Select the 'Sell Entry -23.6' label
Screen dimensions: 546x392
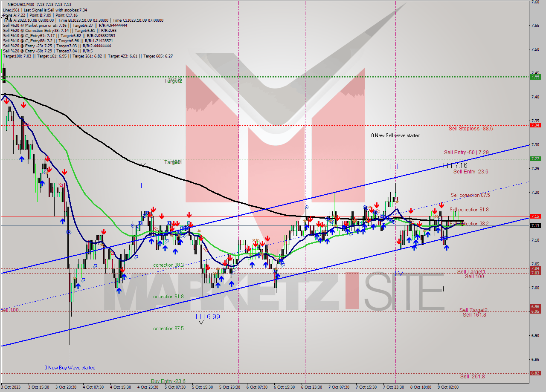coord(470,172)
